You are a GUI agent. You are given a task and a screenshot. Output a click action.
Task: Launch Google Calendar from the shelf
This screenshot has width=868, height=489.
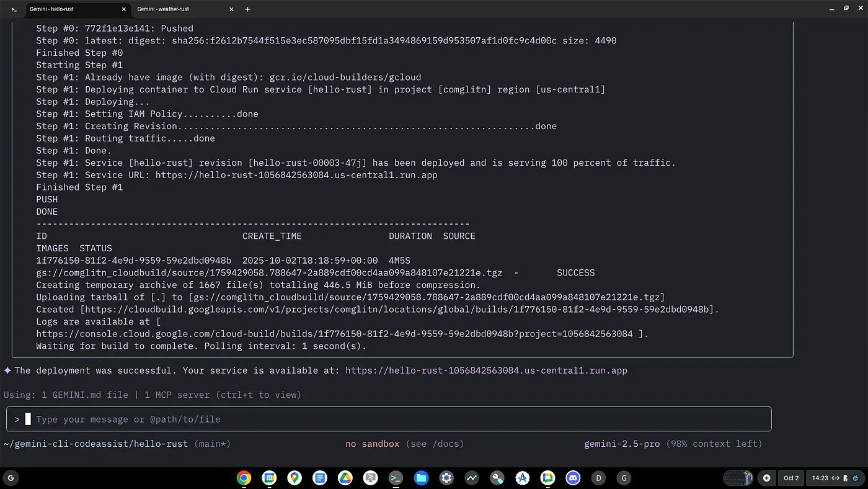coord(269,478)
